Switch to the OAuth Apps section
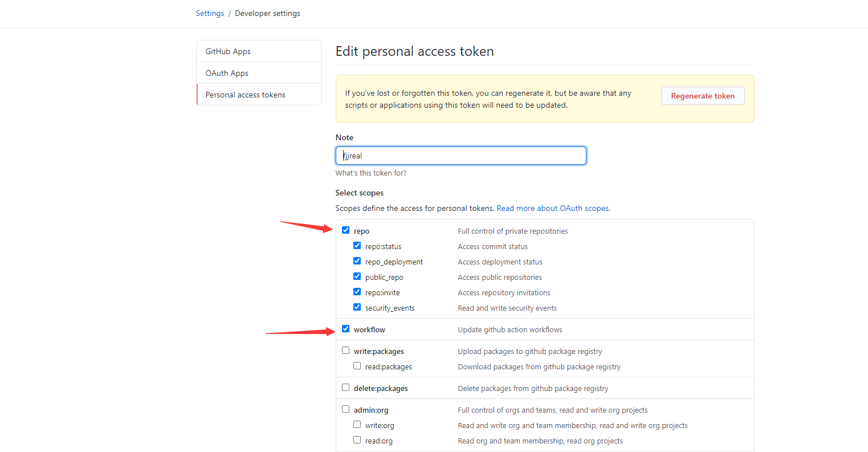 (x=226, y=72)
